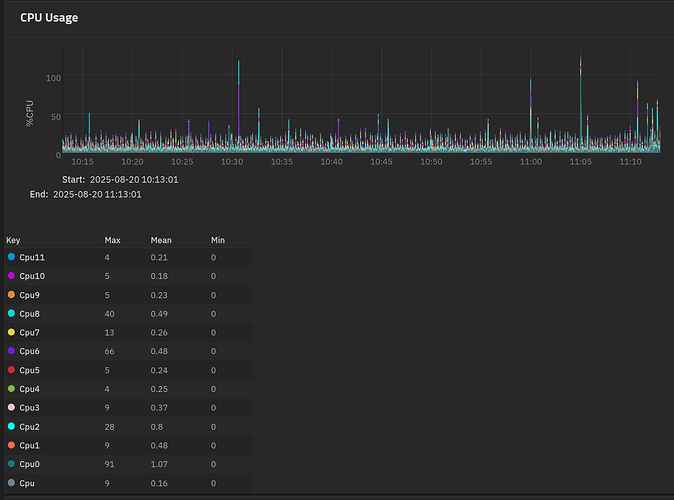Select the Cpu10 legend label
The width and height of the screenshot is (674, 500).
(32, 276)
